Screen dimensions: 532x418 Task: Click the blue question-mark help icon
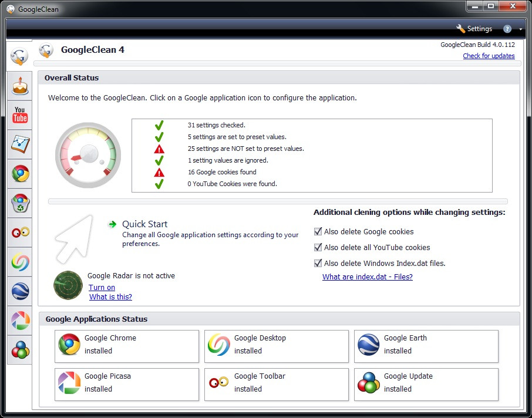pos(507,29)
